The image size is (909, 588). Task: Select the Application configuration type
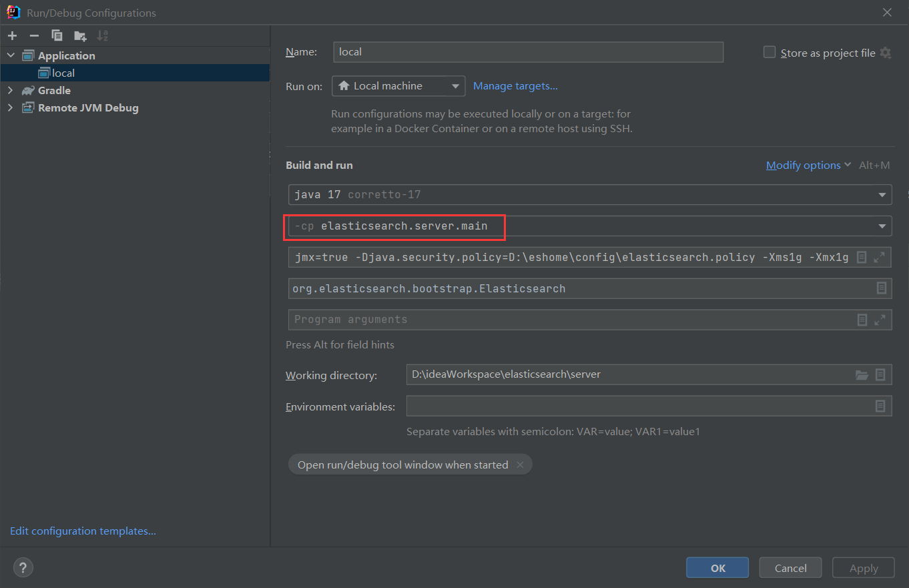pos(66,55)
